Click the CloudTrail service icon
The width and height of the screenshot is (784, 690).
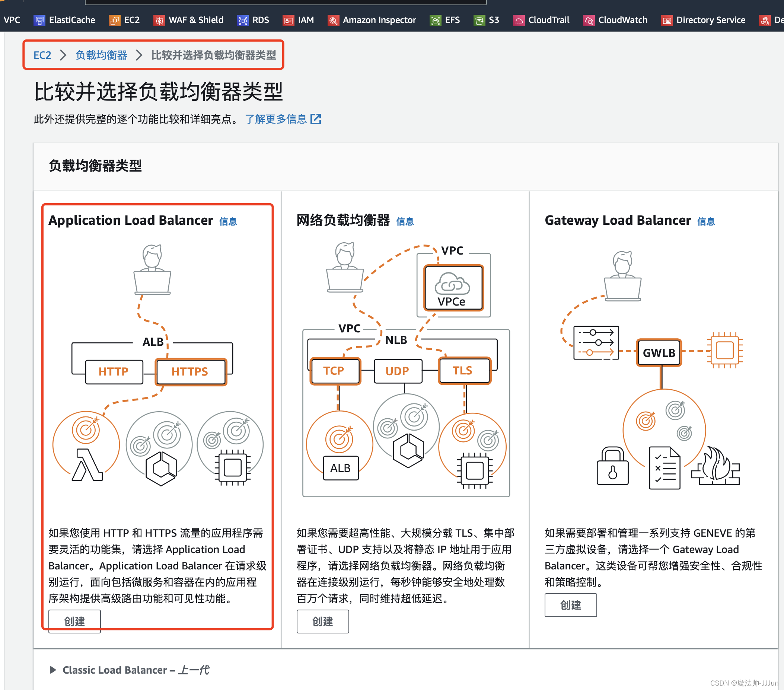point(519,20)
